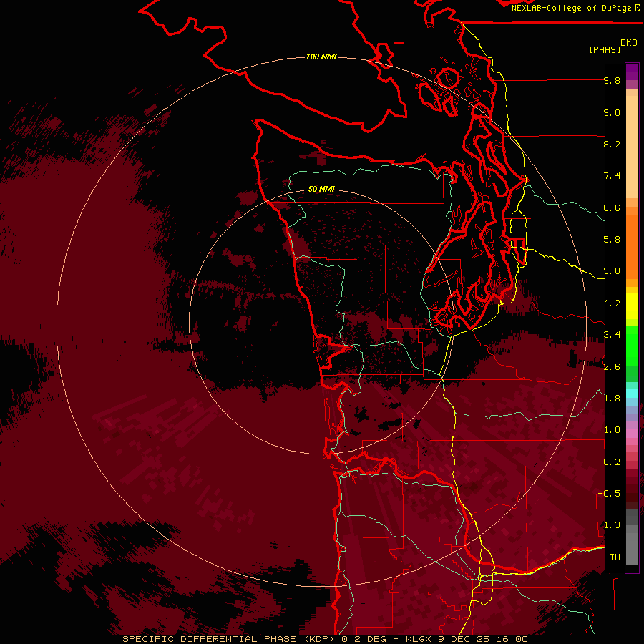The image size is (644, 644).
Task: Click the 2.6 scale value
Action: pyautogui.click(x=612, y=367)
